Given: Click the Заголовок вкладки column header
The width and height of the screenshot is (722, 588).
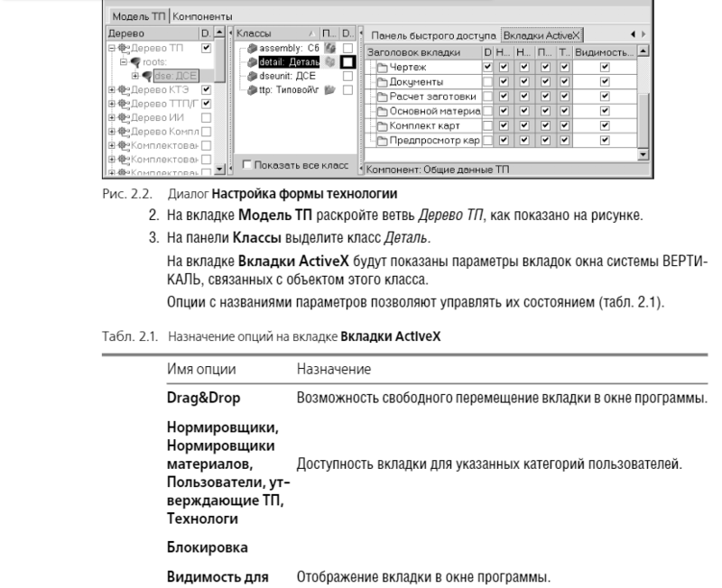Looking at the screenshot, I should point(423,52).
